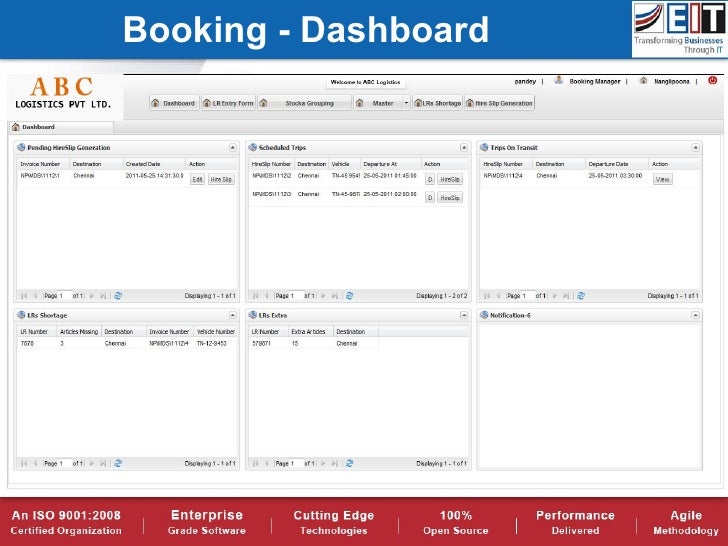Image resolution: width=728 pixels, height=546 pixels.
Task: Go to last page in Scheduled Trips panel
Action: 334,296
